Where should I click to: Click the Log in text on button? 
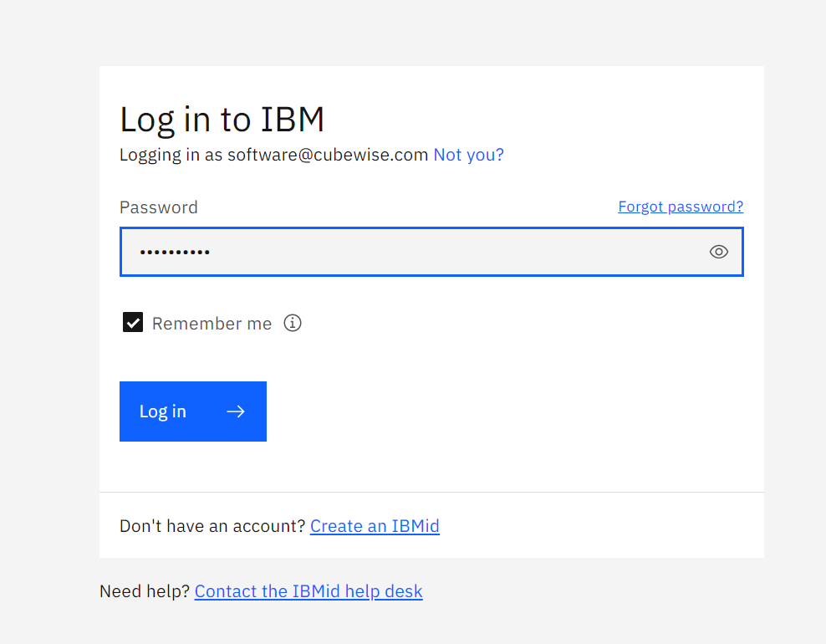tap(163, 411)
